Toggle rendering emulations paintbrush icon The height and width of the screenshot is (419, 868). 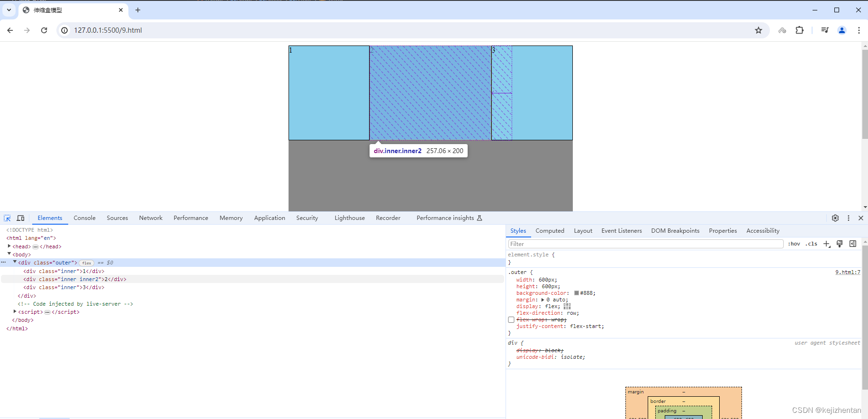[x=840, y=244]
